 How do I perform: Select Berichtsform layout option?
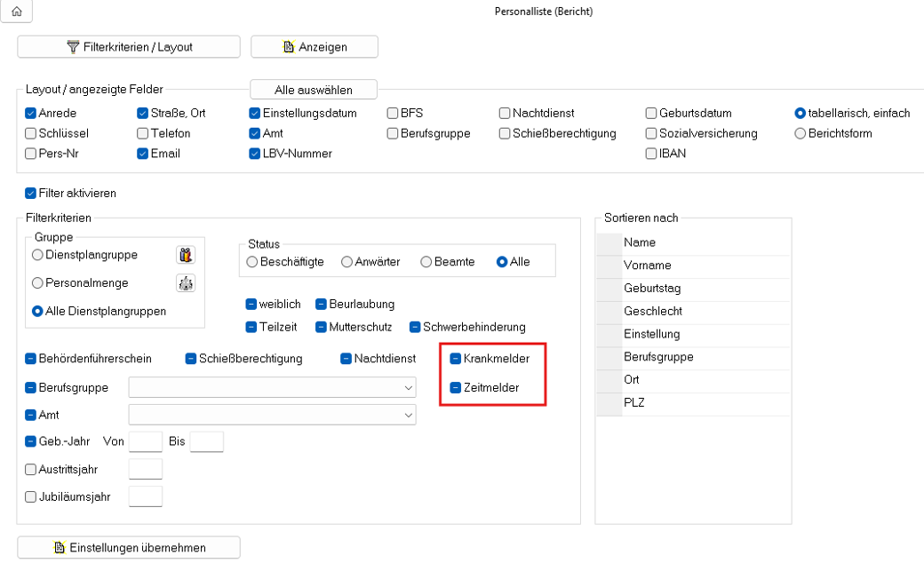(801, 133)
